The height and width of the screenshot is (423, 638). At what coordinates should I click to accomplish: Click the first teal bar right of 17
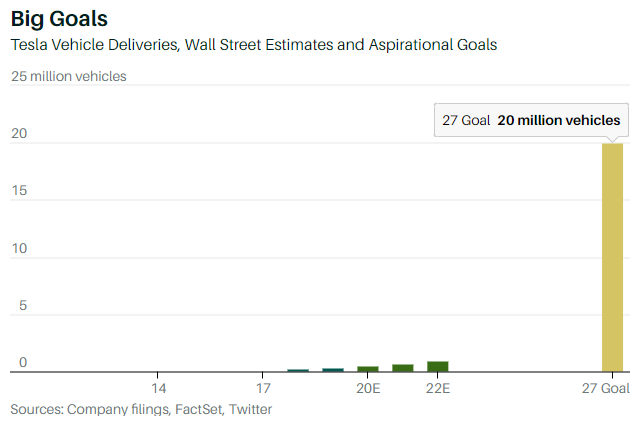click(x=298, y=370)
